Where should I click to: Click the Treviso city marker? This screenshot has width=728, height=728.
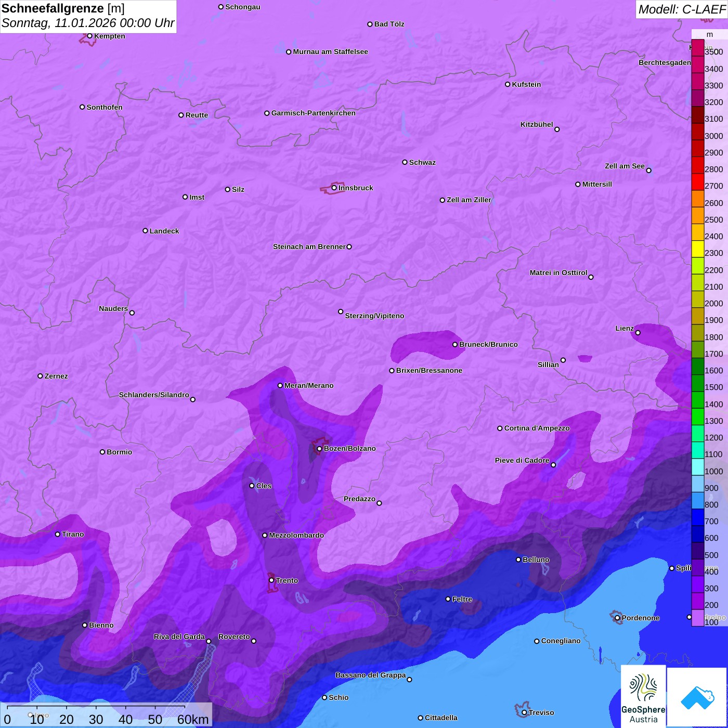[x=524, y=712]
